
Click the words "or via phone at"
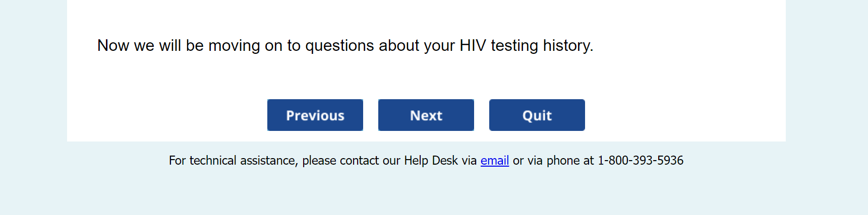(x=553, y=161)
